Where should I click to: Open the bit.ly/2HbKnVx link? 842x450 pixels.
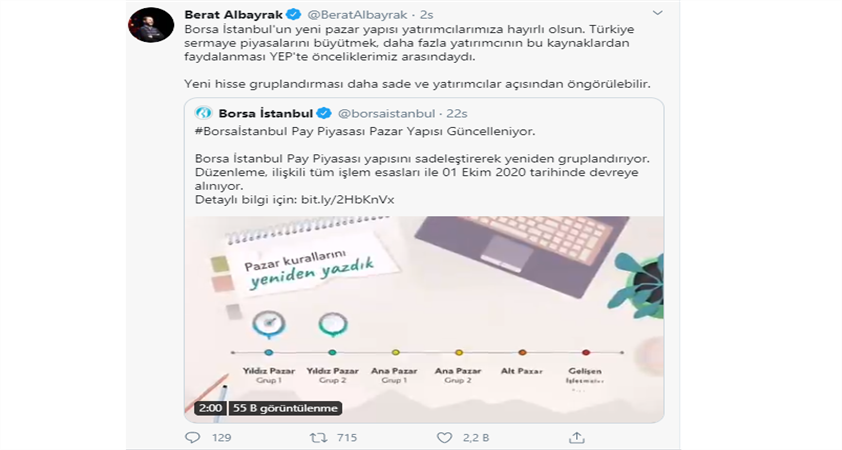click(x=347, y=200)
